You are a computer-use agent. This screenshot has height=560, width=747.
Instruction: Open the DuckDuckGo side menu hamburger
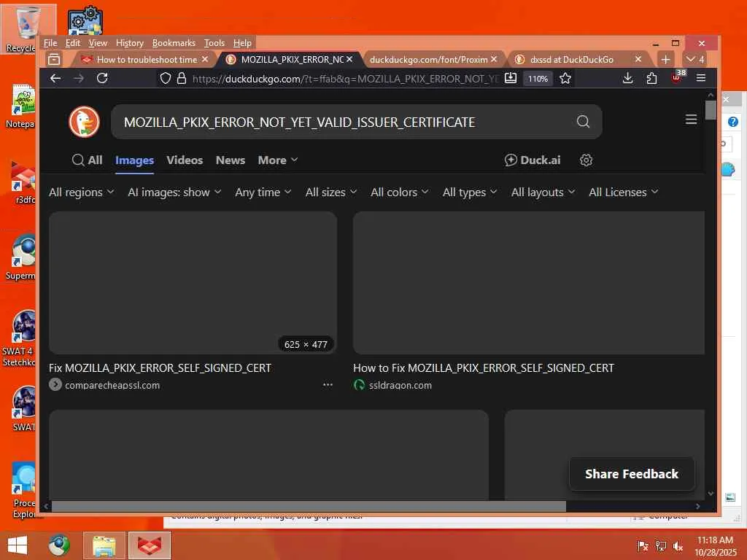692,120
